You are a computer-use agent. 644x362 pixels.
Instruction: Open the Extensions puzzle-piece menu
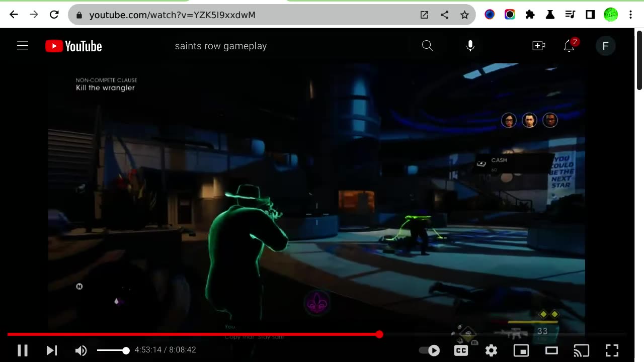(x=530, y=15)
